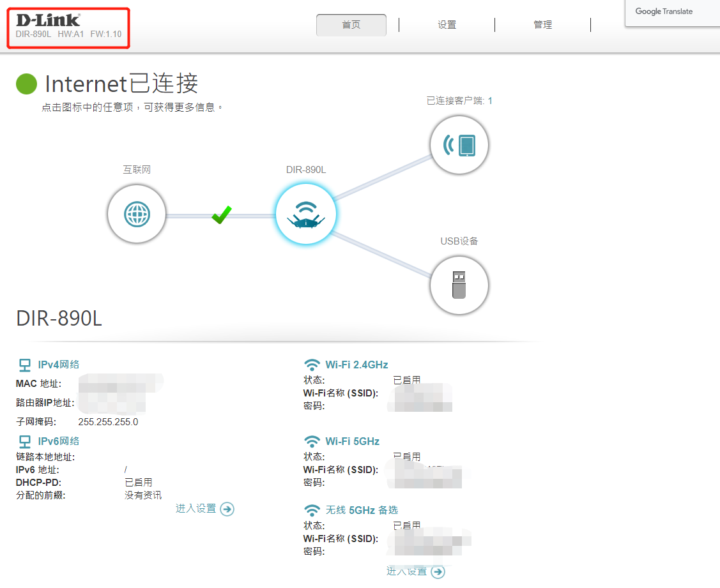This screenshot has width=720, height=588.
Task: Click the DIR-890L HW:A1 FW:1.10 firmware text
Action: pos(68,34)
